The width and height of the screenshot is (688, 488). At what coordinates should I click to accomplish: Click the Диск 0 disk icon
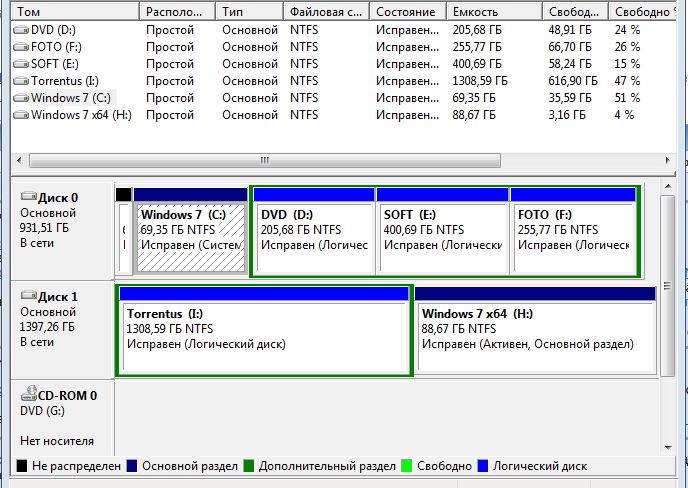[x=28, y=198]
